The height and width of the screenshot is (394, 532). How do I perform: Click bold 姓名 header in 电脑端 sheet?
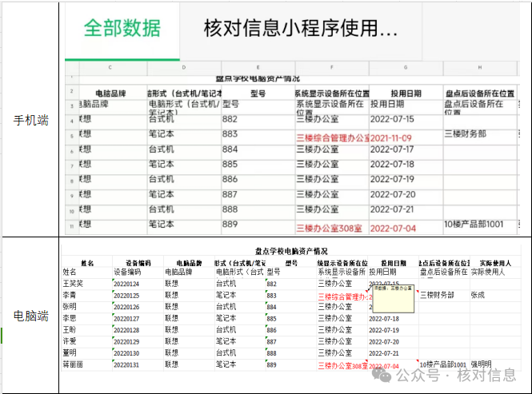click(87, 263)
